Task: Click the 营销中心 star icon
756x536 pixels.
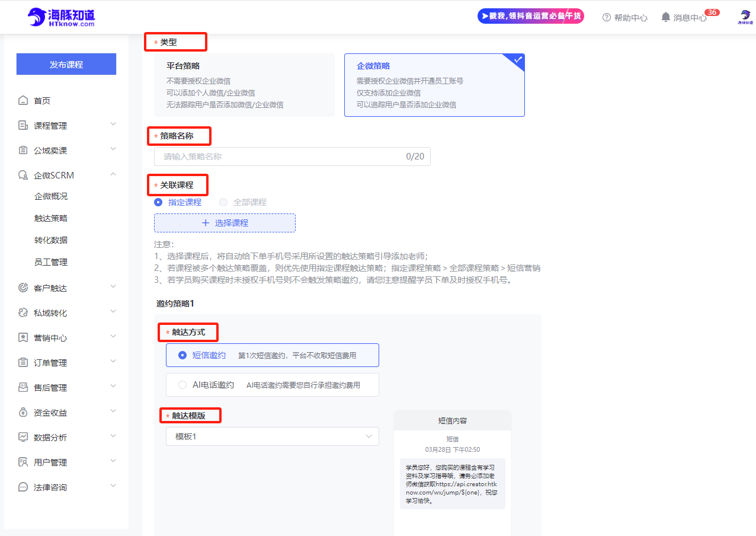Action: click(23, 338)
